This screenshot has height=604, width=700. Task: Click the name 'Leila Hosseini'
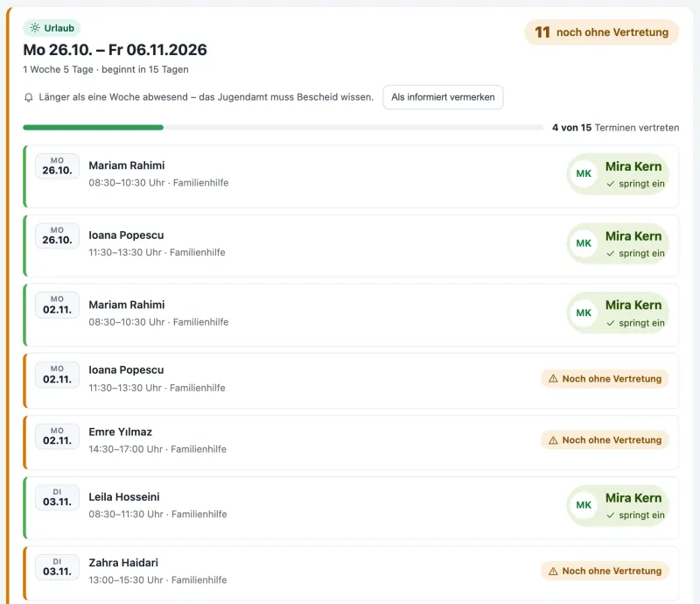(124, 497)
